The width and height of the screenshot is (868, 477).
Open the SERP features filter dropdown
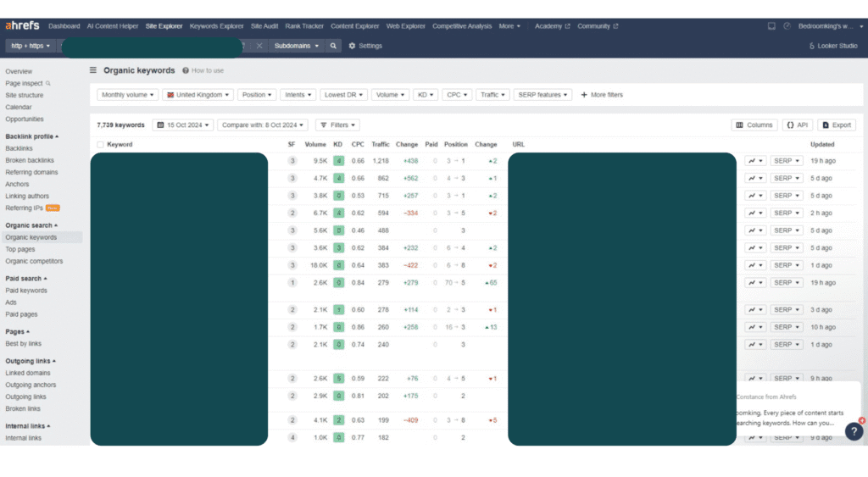pos(542,95)
